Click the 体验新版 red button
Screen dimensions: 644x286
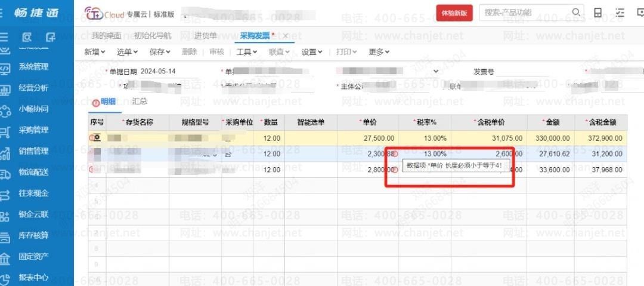pyautogui.click(x=454, y=13)
